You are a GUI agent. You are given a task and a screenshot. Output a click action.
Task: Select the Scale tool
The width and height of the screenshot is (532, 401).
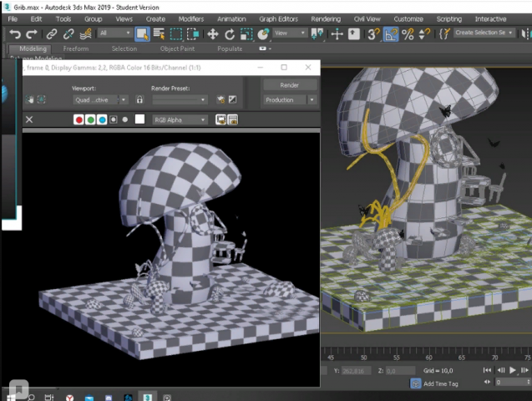[246, 34]
